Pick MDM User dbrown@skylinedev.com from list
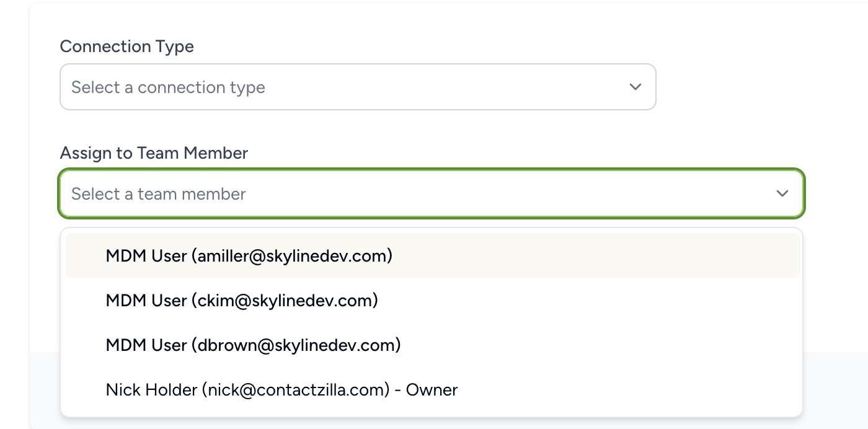868x429 pixels. pos(433,345)
